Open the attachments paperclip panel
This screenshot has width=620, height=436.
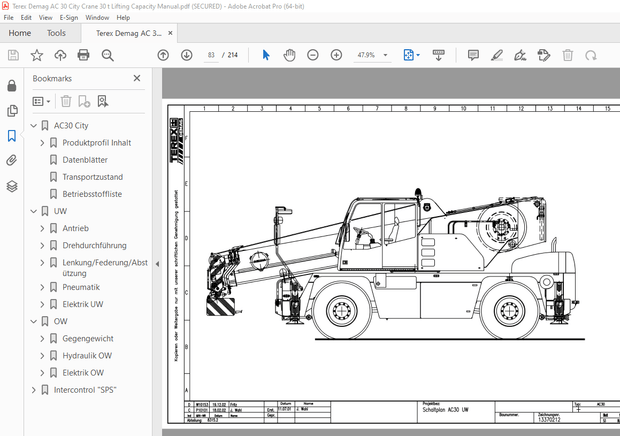point(12,160)
